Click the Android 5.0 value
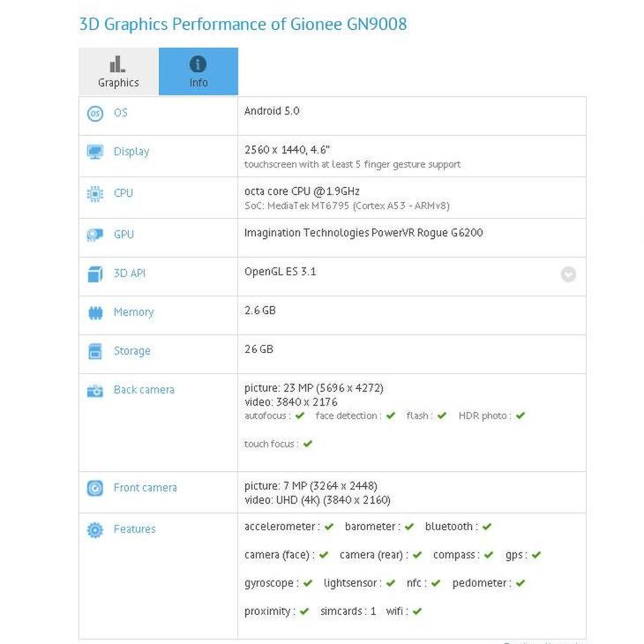644x644 pixels. (x=272, y=111)
